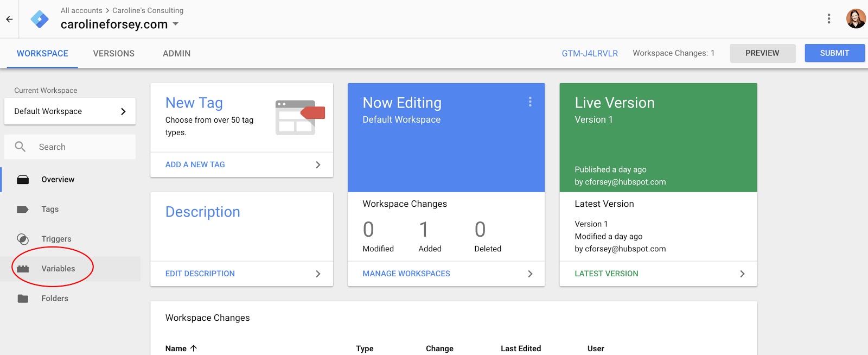Click the Google Tag Manager logo
The height and width of the screenshot is (355, 868).
pos(40,19)
